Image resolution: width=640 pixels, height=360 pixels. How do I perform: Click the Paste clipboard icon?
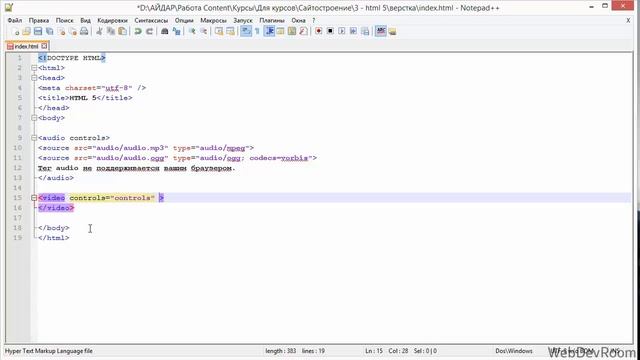[x=122, y=31]
